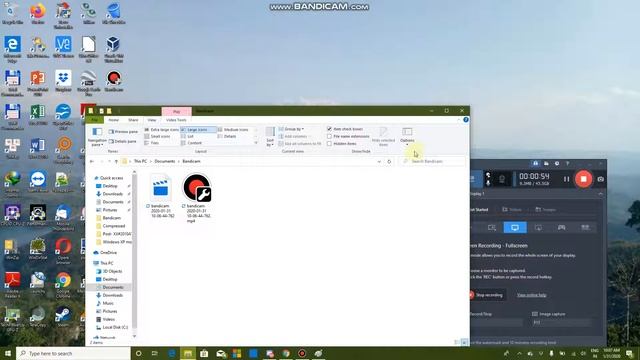Open the Windows Start menu
Image resolution: width=640 pixels, height=360 pixels.
pos(7,353)
